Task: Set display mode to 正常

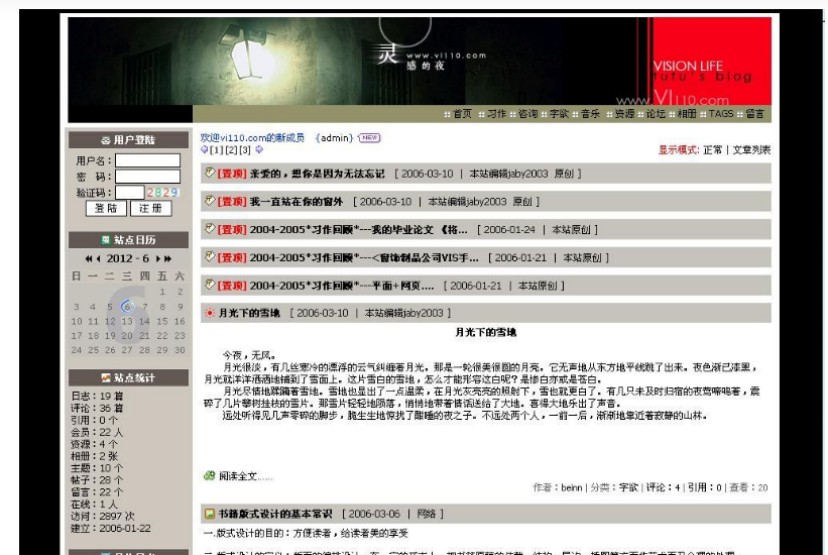Action: coord(712,150)
